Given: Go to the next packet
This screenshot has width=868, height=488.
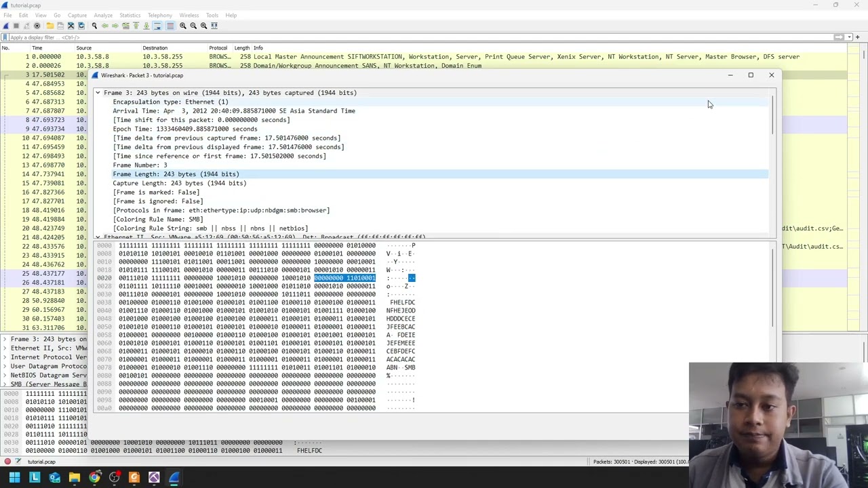Looking at the screenshot, I should coord(115,26).
